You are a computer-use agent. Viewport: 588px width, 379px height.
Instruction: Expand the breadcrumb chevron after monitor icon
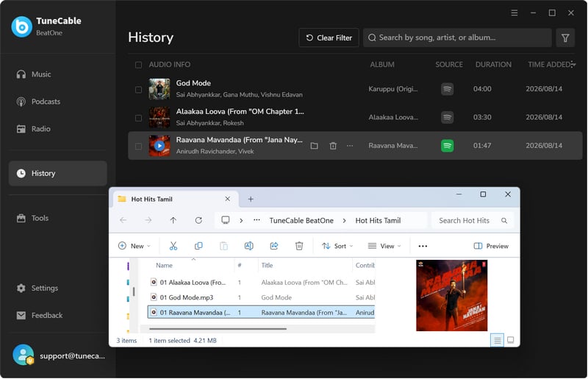[241, 221]
